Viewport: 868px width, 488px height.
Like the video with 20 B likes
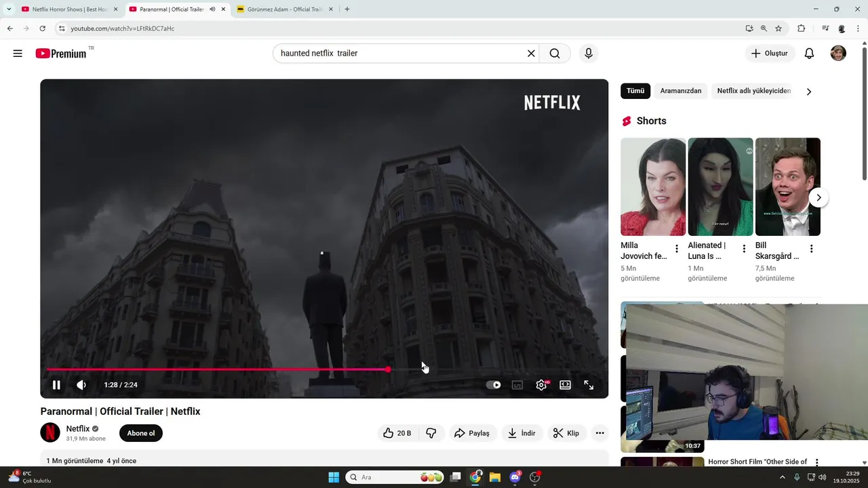point(397,433)
